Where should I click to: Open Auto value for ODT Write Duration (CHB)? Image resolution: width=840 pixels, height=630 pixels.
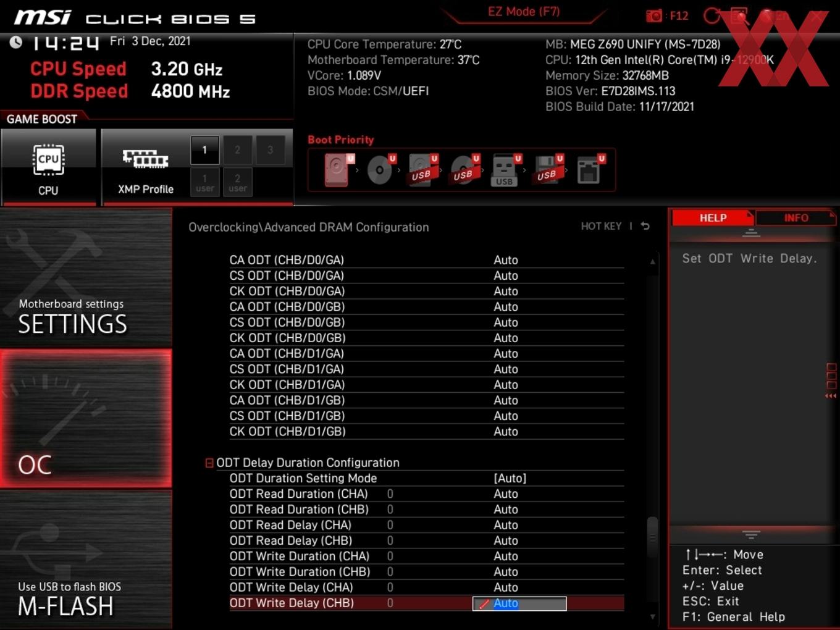[505, 571]
